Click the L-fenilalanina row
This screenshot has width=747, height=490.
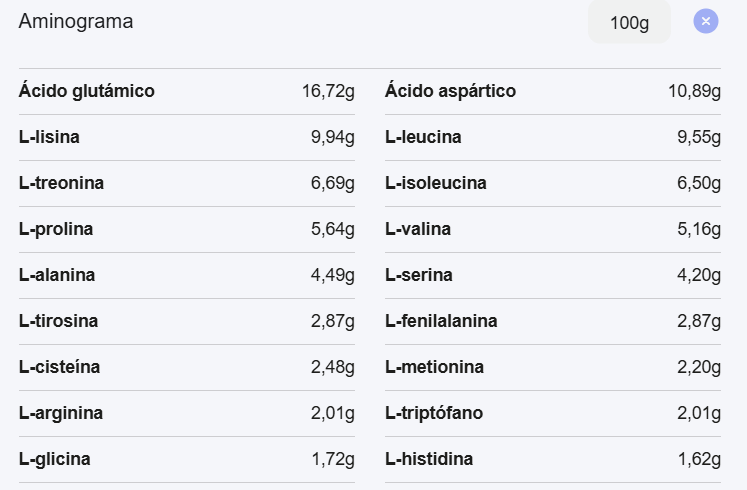(553, 321)
